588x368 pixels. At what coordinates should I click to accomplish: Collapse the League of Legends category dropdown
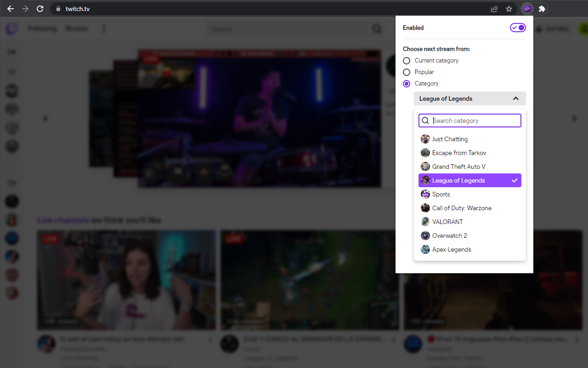[470, 98]
